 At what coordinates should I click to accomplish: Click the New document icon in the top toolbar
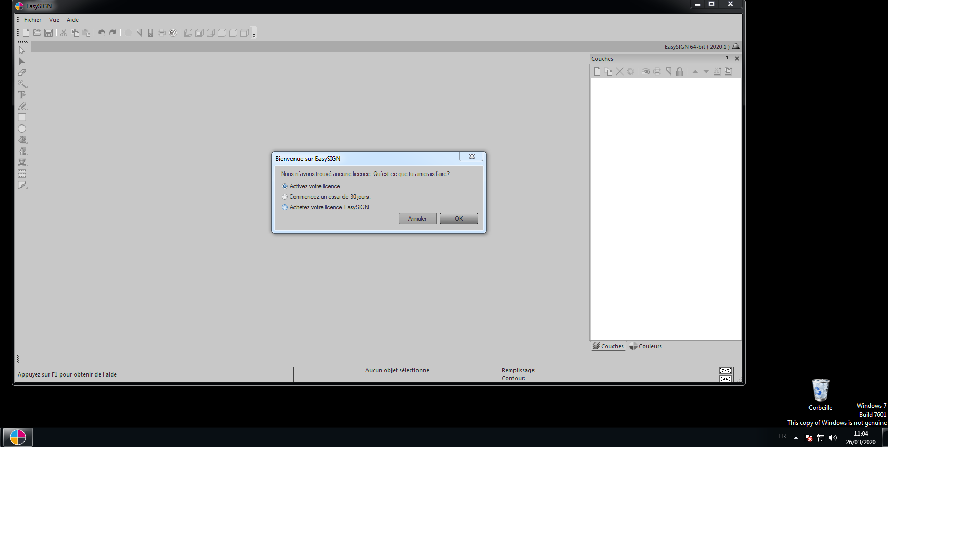[26, 33]
